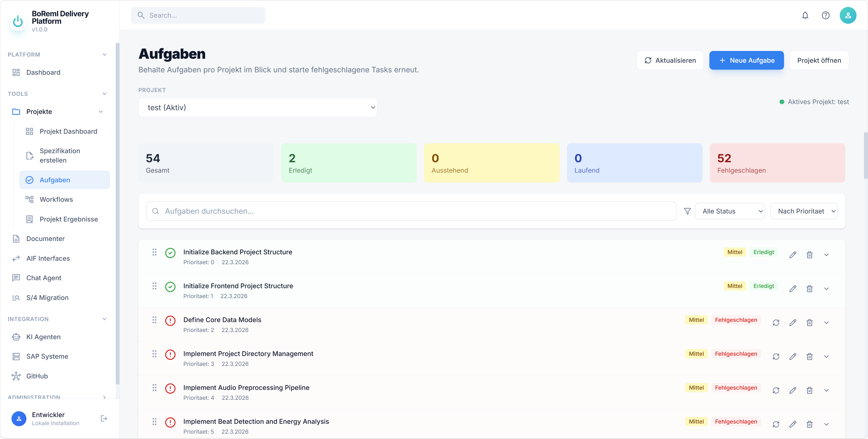Click the Implement Beat Detection and Energy Analysis title
This screenshot has height=439, width=868.
pos(256,421)
